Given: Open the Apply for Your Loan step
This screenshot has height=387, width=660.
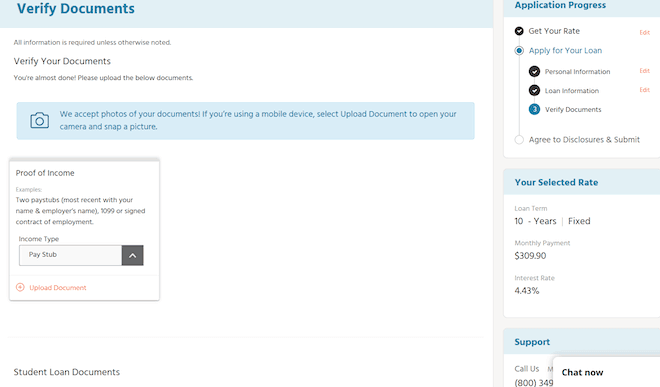Looking at the screenshot, I should (565, 51).
